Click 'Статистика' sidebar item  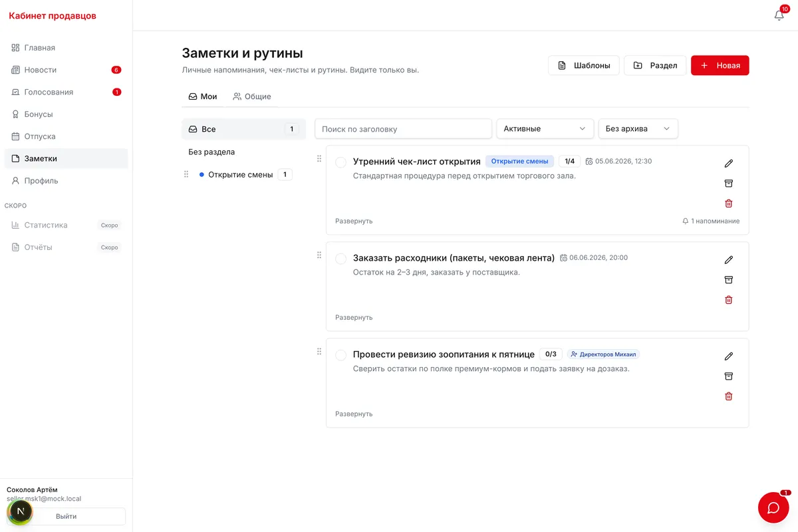66,225
